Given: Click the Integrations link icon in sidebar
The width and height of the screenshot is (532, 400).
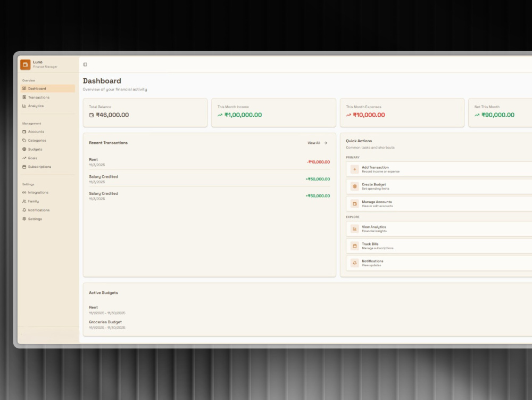Looking at the screenshot, I should [24, 192].
